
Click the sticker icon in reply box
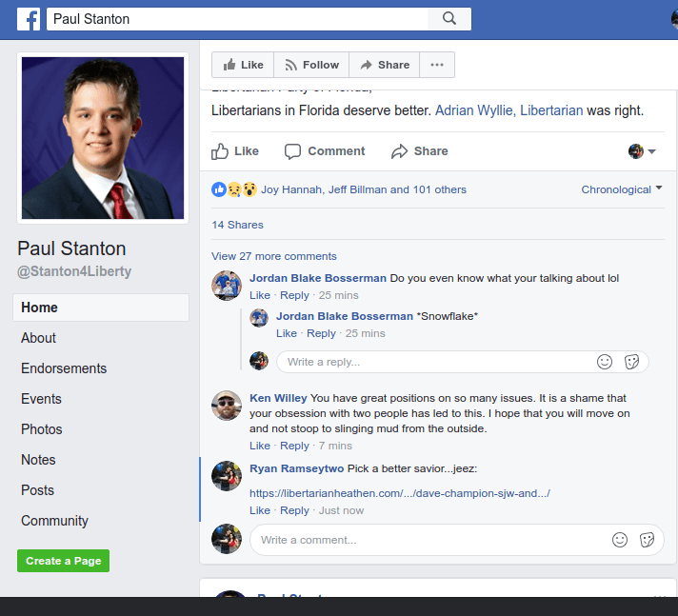coord(630,362)
